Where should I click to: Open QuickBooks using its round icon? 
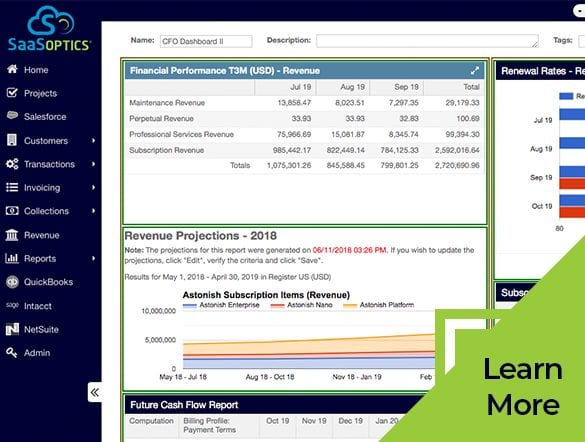[12, 282]
